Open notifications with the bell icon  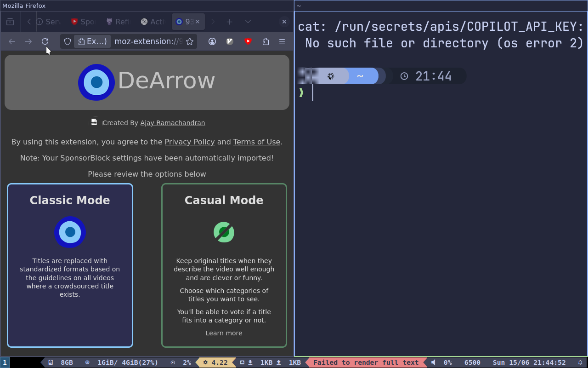pos(580,362)
